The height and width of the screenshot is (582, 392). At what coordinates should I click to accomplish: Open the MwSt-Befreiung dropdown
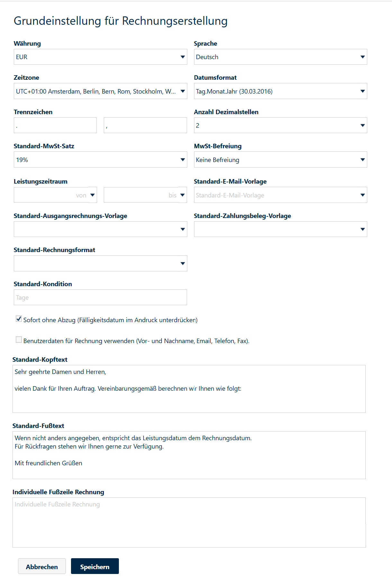pyautogui.click(x=280, y=160)
